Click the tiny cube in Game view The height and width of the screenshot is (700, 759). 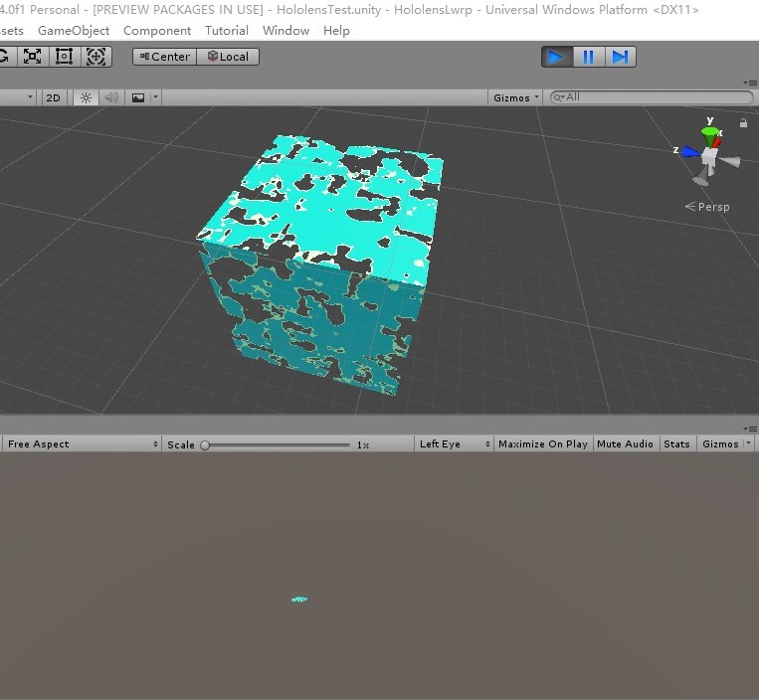coord(299,600)
